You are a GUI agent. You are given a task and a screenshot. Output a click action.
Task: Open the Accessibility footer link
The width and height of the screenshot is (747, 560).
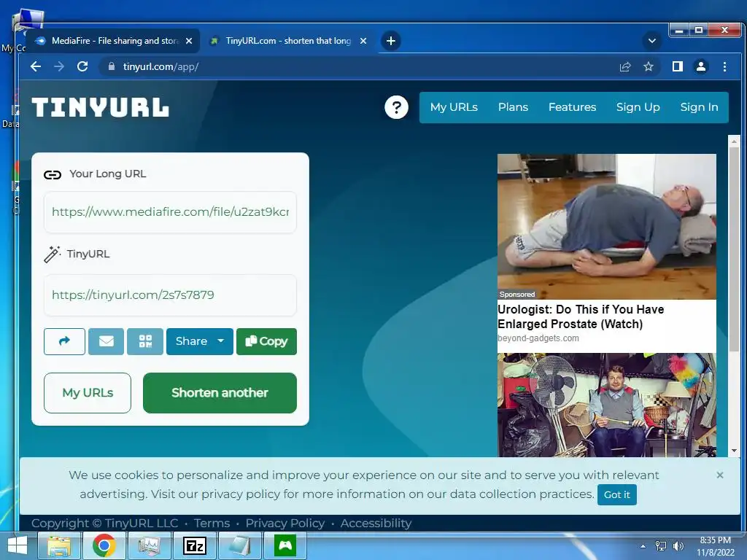[376, 524]
